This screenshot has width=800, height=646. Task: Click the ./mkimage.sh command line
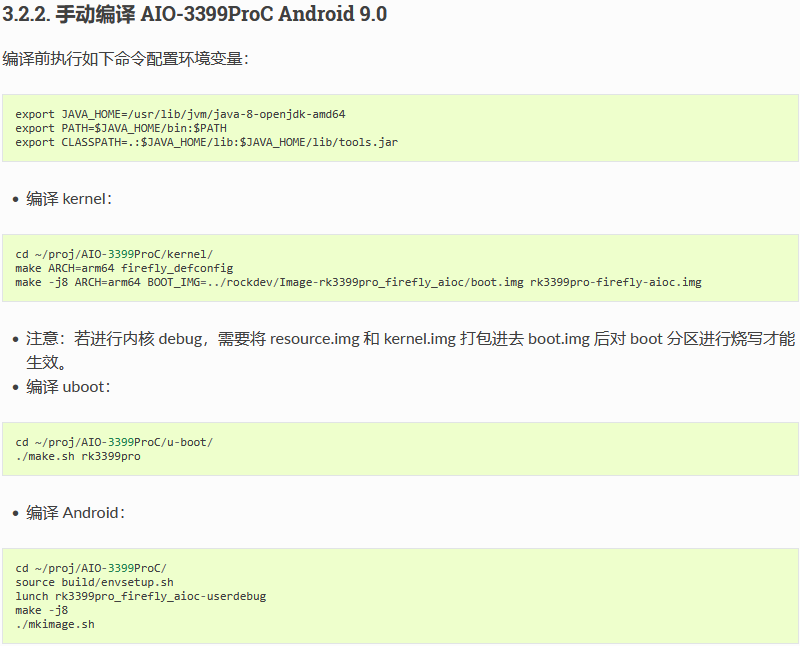coord(55,625)
